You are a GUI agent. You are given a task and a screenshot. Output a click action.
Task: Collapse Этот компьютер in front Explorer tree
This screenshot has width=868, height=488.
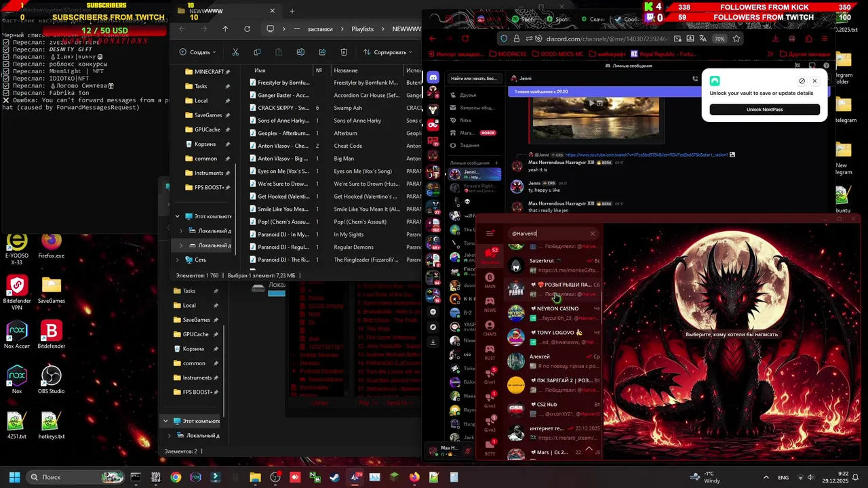(178, 216)
